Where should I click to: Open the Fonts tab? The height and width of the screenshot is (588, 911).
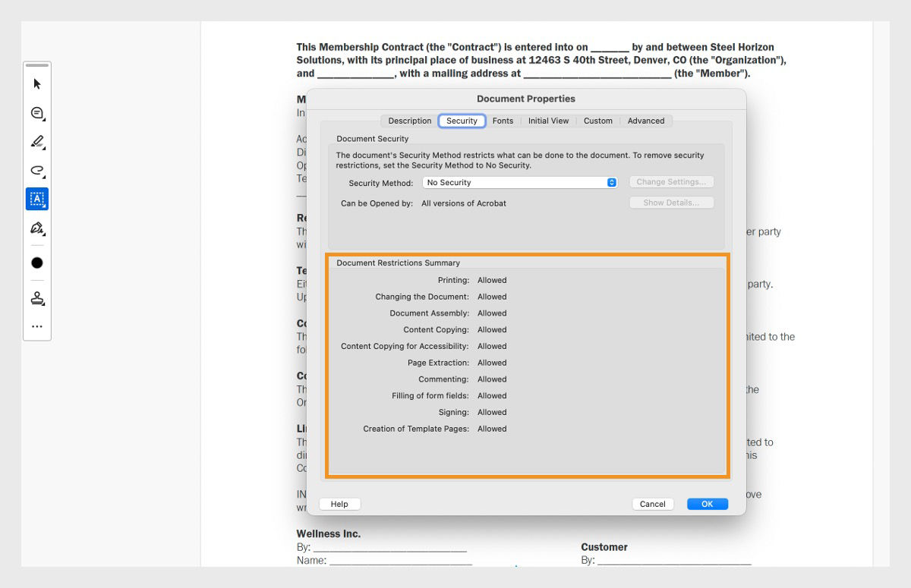[503, 121]
